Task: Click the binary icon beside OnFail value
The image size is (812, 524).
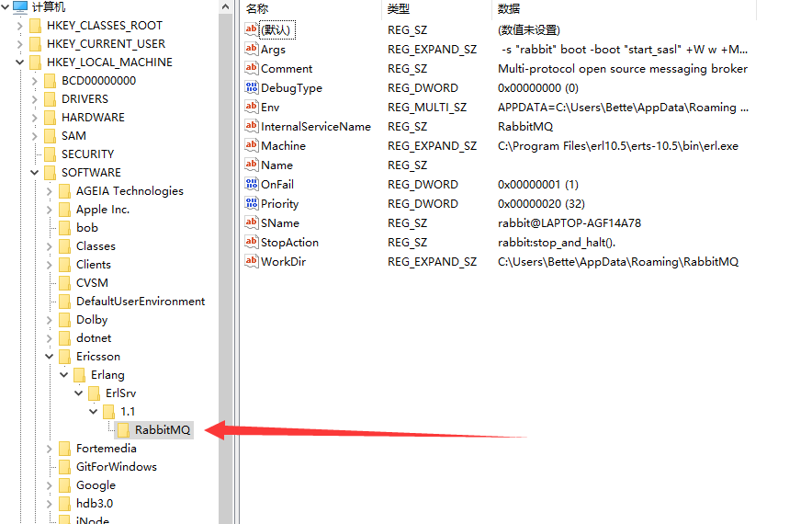Action: (x=251, y=184)
